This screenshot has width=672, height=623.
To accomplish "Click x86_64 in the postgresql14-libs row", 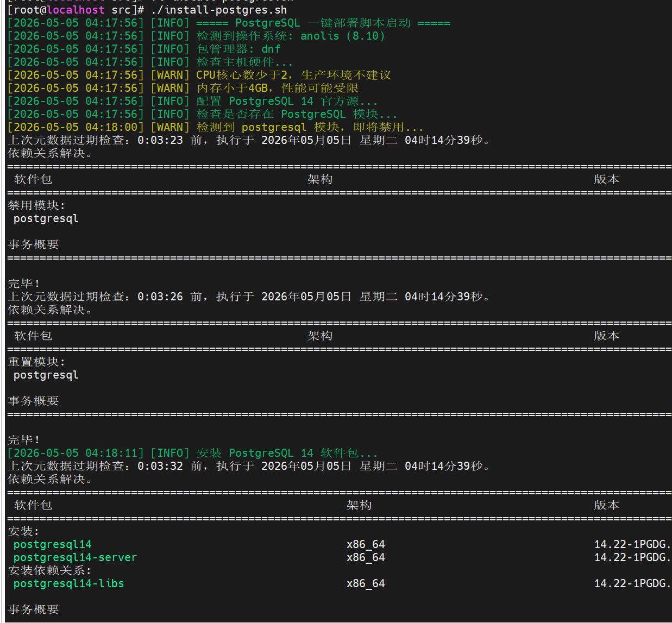I will (x=366, y=583).
